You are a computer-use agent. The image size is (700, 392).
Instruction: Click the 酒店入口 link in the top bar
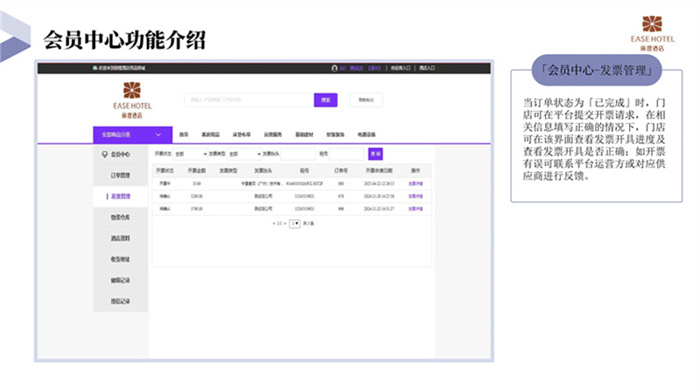click(x=427, y=68)
